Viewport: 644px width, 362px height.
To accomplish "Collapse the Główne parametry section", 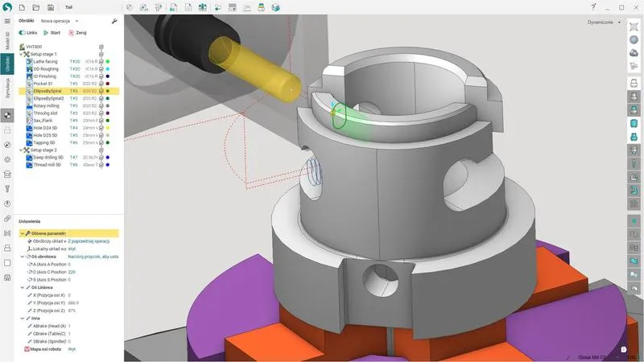I will pyautogui.click(x=23, y=233).
